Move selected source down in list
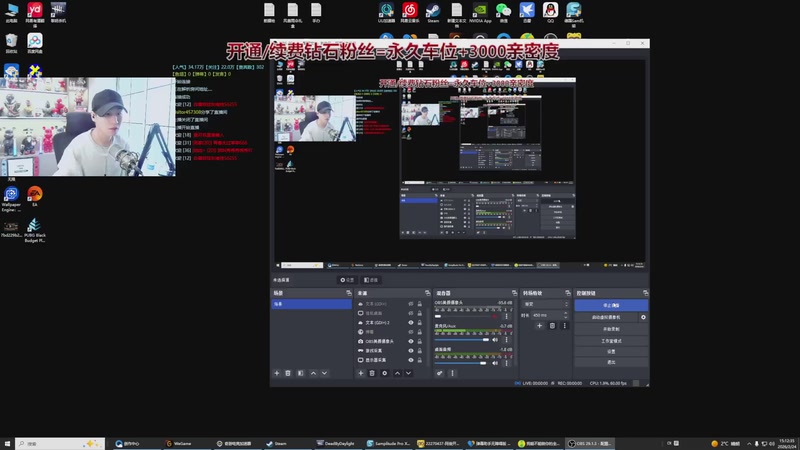 tap(408, 373)
